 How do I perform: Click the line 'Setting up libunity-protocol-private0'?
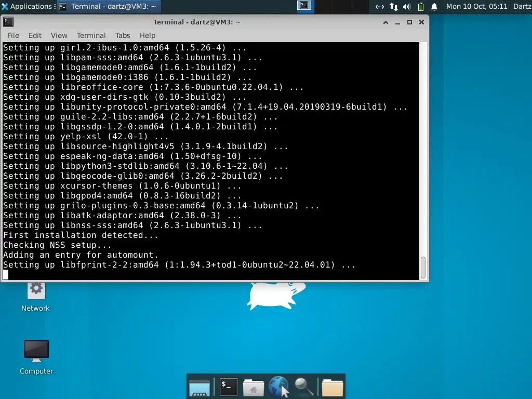(205, 107)
